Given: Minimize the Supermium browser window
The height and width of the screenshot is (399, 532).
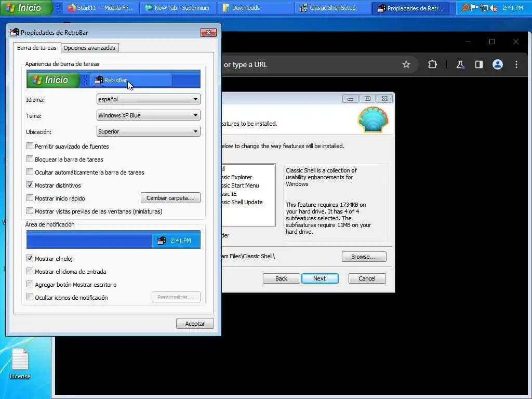Looking at the screenshot, I should pos(468,42).
